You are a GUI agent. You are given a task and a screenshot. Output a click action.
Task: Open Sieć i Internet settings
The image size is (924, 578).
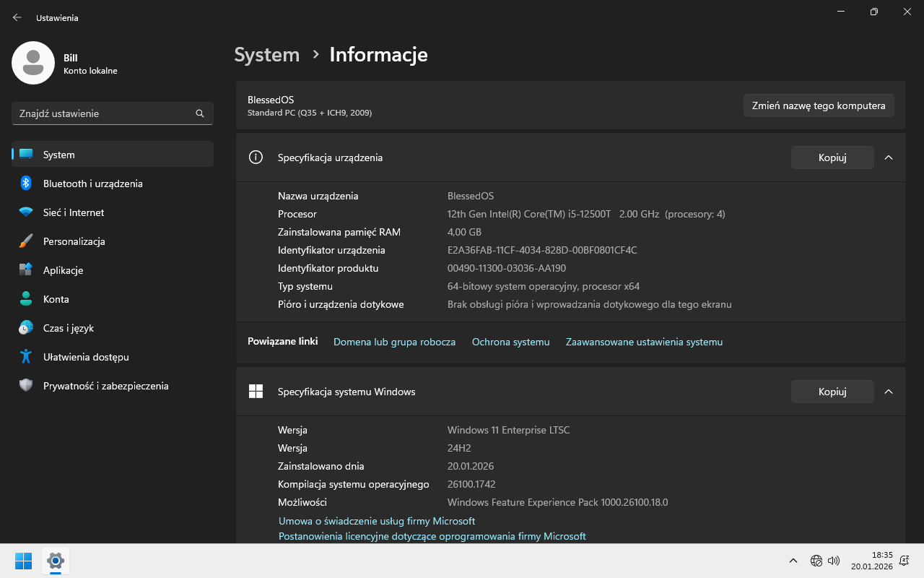tap(73, 212)
